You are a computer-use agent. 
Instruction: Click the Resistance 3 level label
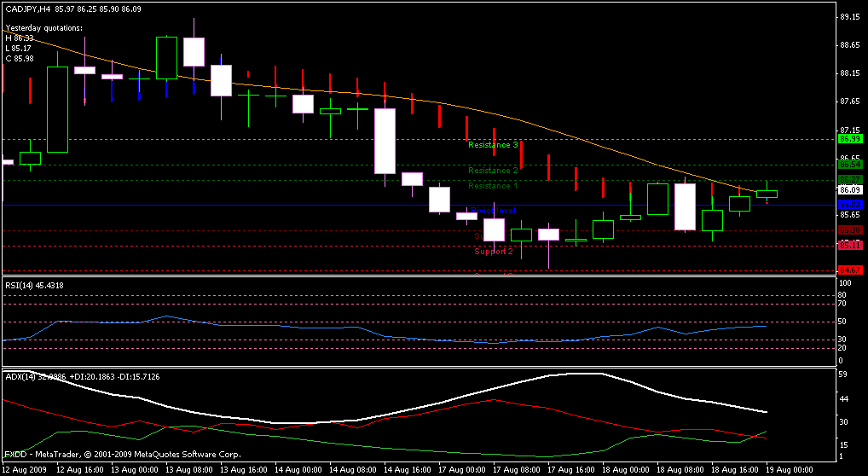coord(493,145)
